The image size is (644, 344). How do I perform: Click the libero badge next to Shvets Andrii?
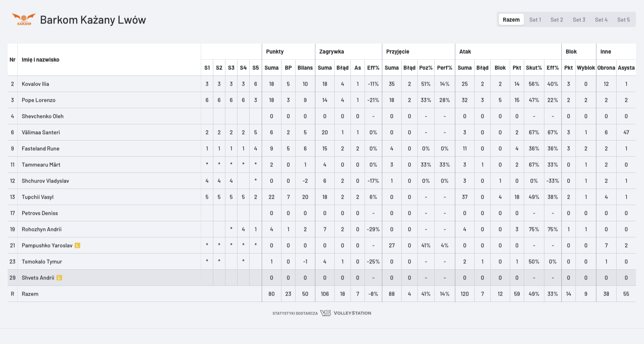coord(59,278)
